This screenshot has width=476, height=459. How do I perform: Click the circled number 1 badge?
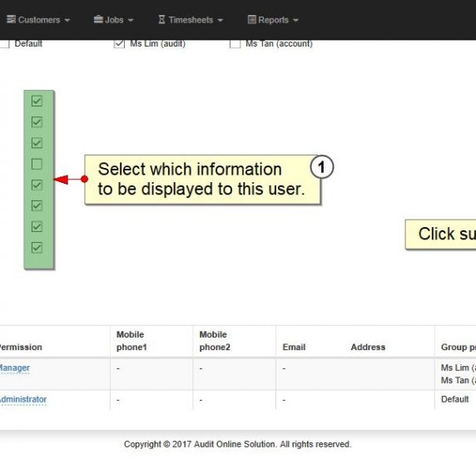[x=322, y=167]
